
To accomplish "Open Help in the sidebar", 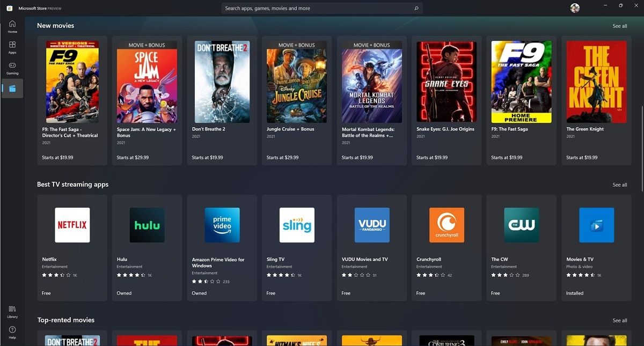I will pos(12,332).
